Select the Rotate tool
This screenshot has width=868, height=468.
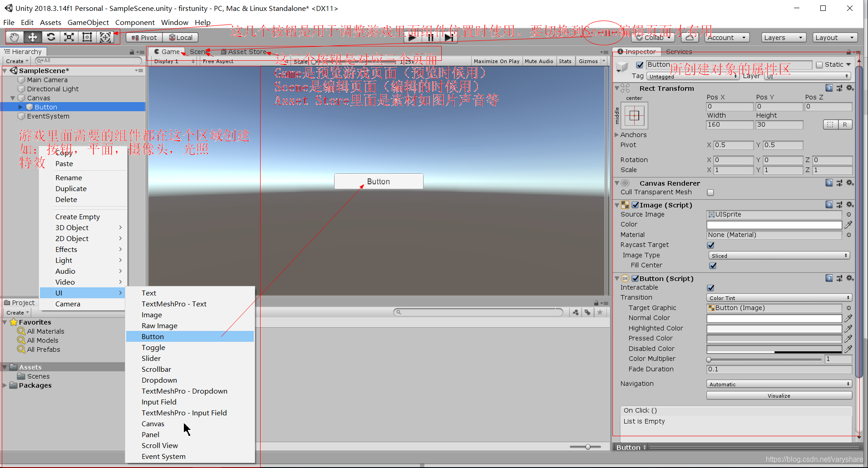tap(51, 37)
